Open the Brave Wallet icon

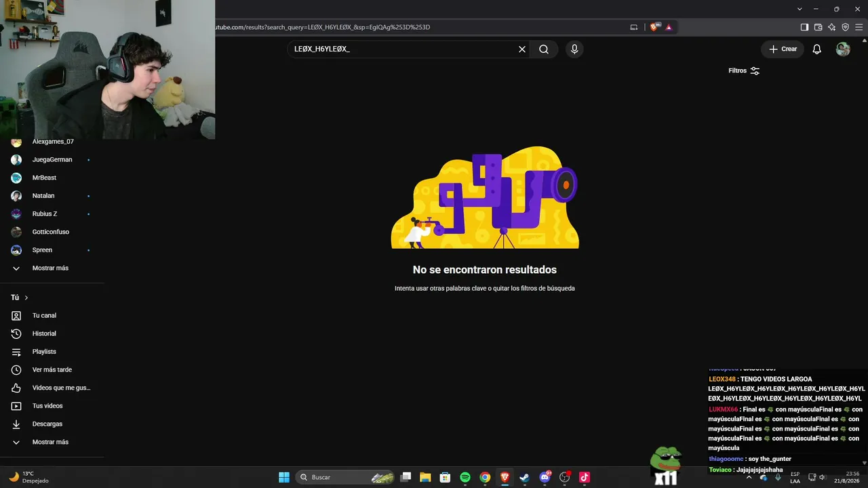coord(818,27)
